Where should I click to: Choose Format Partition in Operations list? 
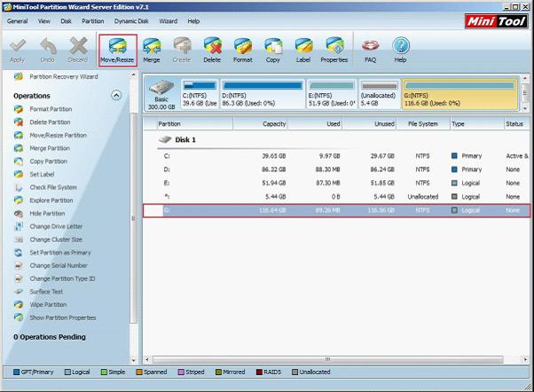(x=51, y=109)
